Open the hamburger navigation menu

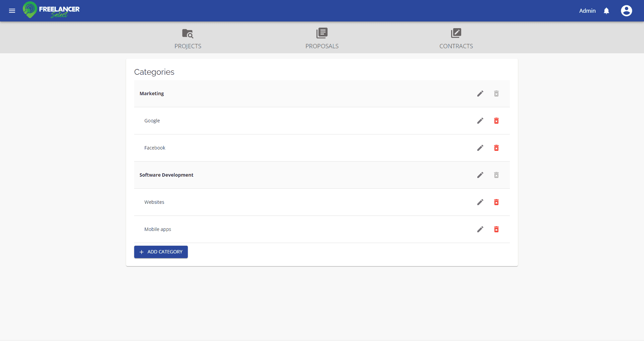pyautogui.click(x=12, y=11)
